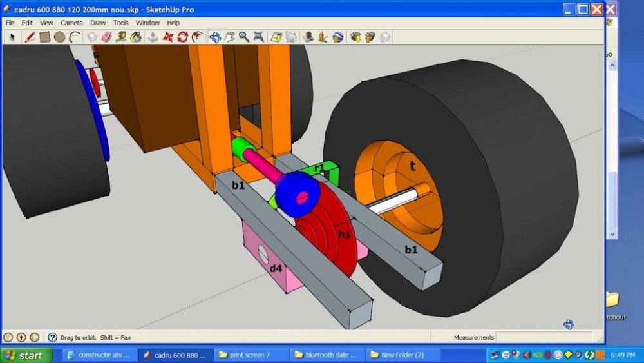Click the first circular status bar icon
The image size is (644, 363).
[8, 337]
